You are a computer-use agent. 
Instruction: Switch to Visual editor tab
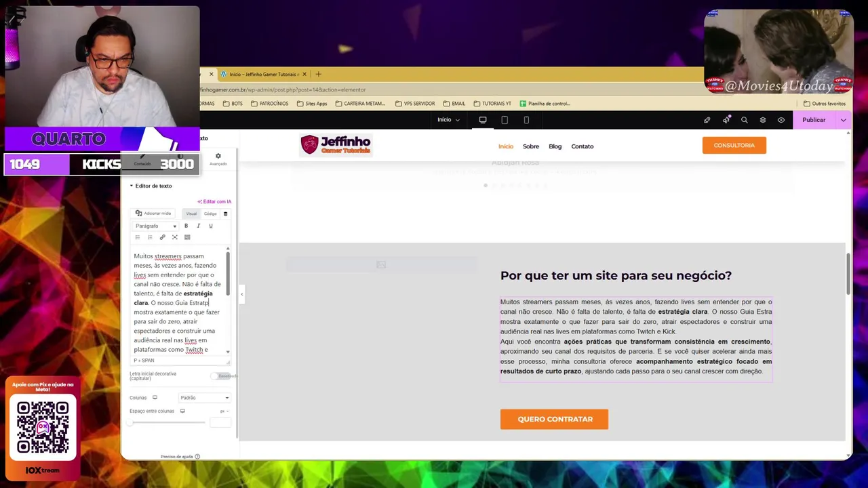(x=191, y=213)
